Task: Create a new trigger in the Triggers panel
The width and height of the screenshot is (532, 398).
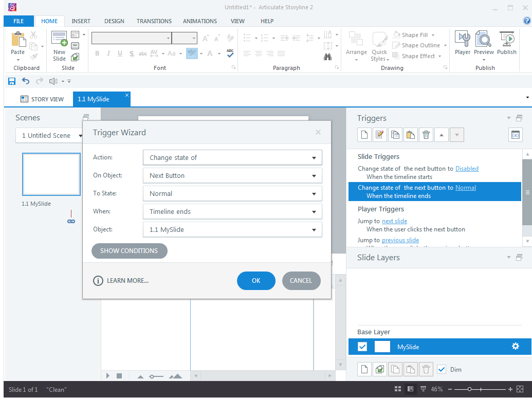Action: (363, 134)
